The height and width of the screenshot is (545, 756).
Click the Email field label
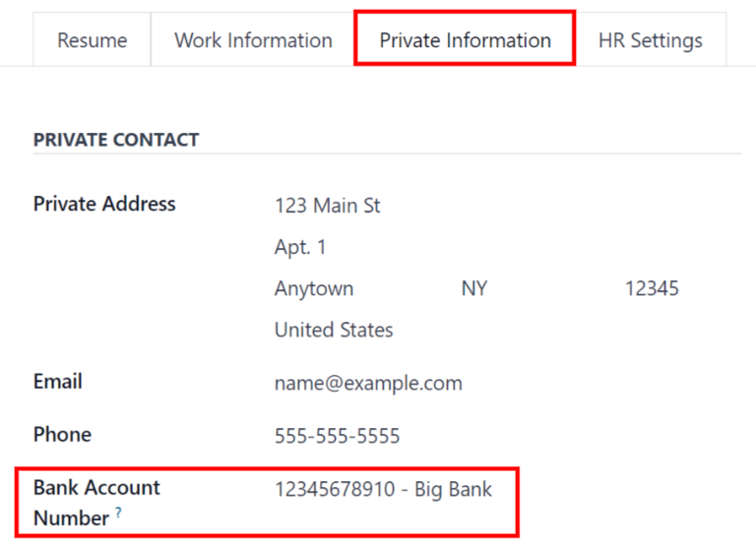pyautogui.click(x=58, y=381)
